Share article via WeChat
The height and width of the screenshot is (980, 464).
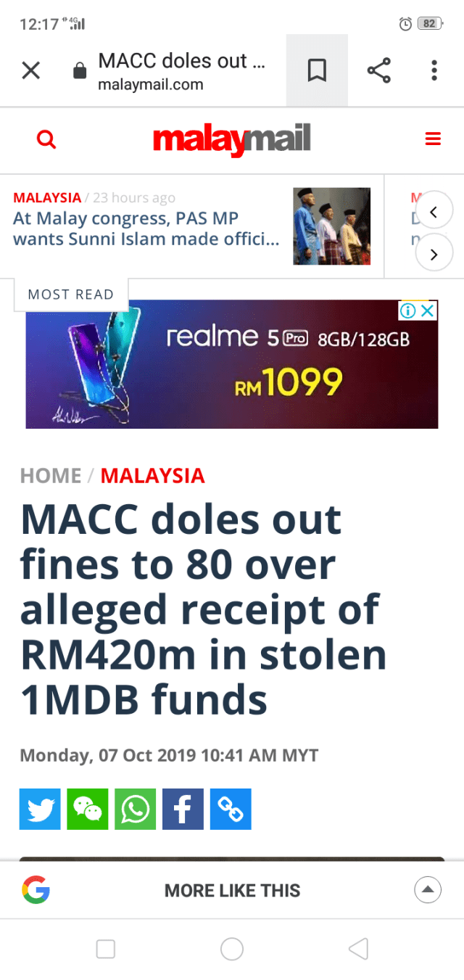(x=87, y=809)
